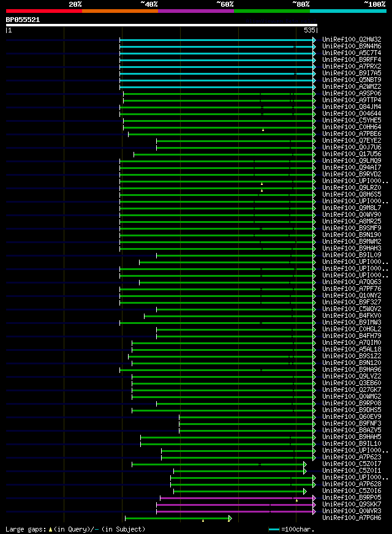Click the orange ~40% identity legend segment
392x534 pixels.
tap(120, 11)
